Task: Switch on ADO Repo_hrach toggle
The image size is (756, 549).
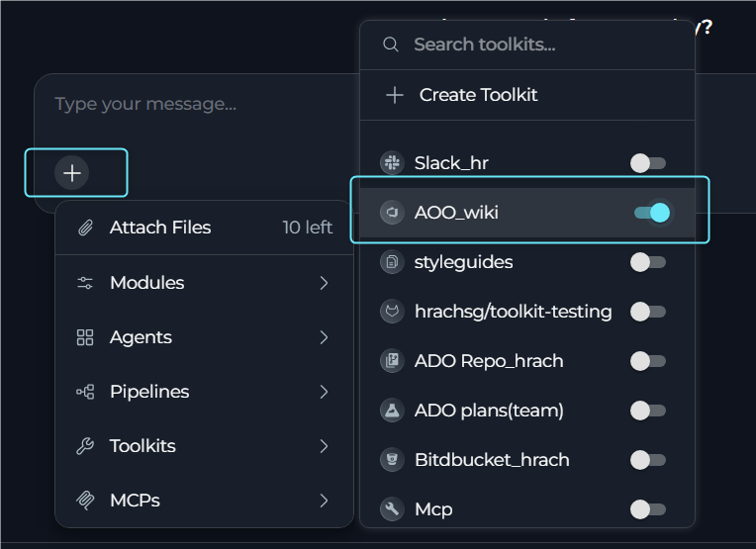Action: pos(648,361)
